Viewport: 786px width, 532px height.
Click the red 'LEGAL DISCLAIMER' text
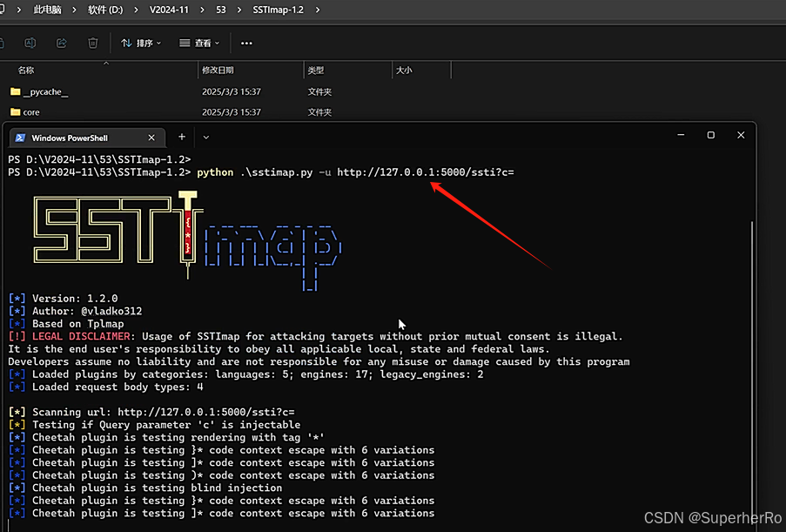tap(81, 336)
